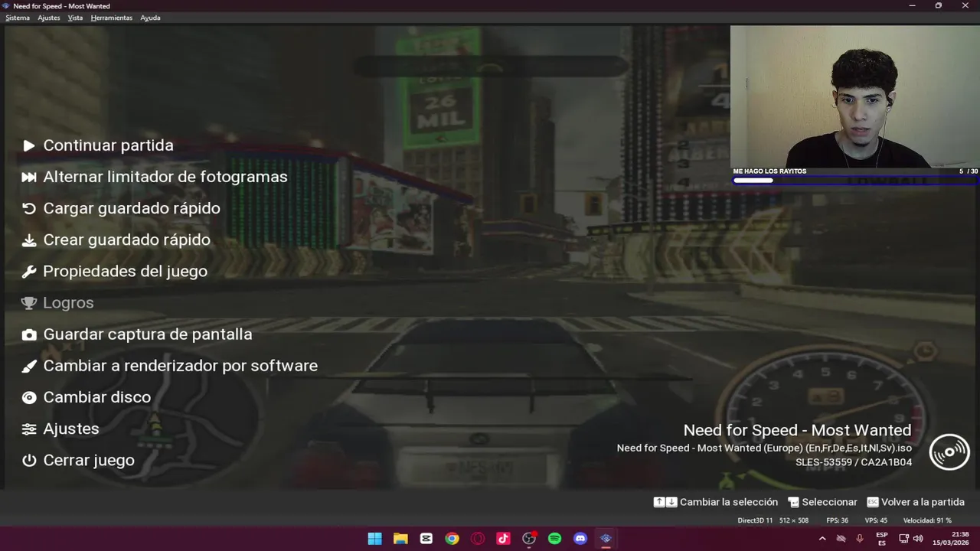The image size is (980, 551).
Task: Click the ESP ES language indicator
Action: point(882,539)
